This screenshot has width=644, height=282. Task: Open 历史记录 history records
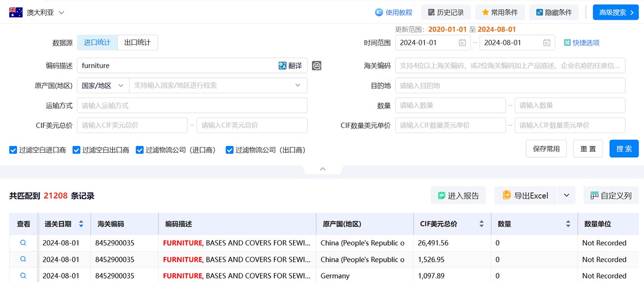coord(446,12)
